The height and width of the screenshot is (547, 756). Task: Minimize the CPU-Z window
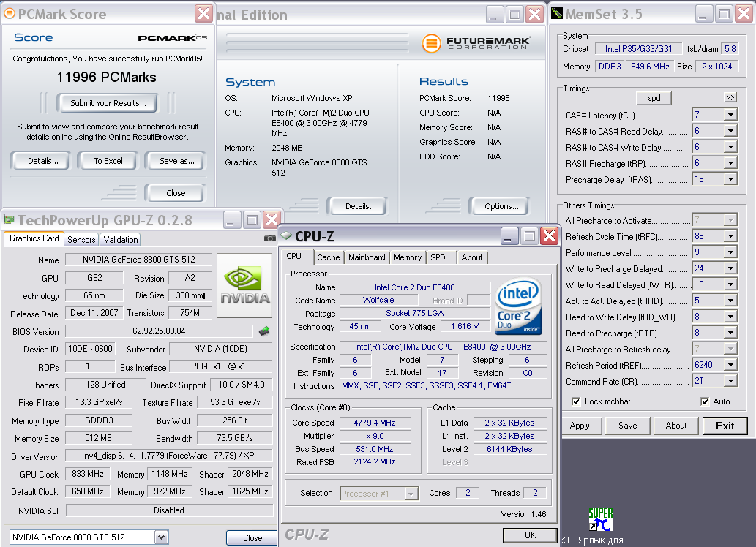click(509, 236)
